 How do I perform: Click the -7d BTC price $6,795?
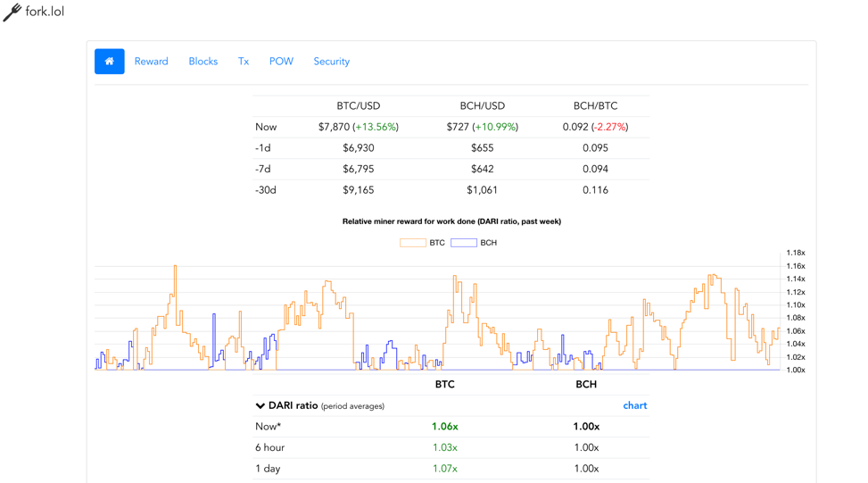[x=359, y=169]
